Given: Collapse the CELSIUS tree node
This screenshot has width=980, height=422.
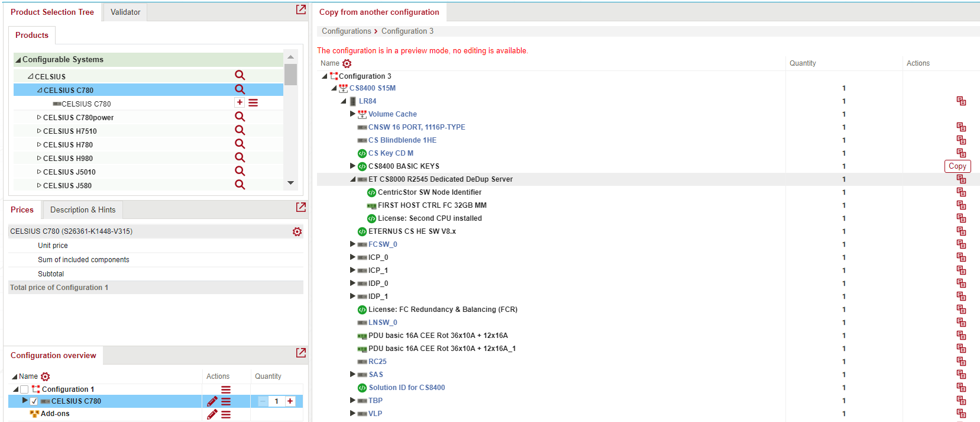Looking at the screenshot, I should coord(31,76).
